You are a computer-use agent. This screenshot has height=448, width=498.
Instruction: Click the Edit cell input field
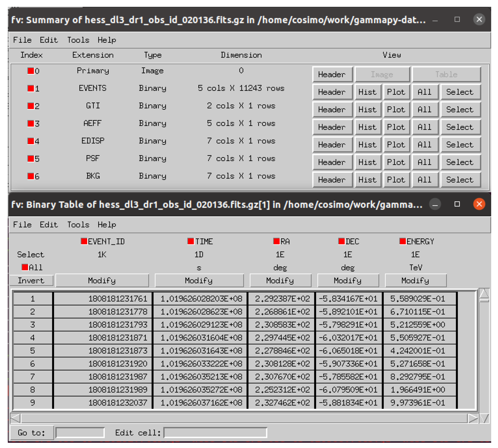click(x=215, y=433)
